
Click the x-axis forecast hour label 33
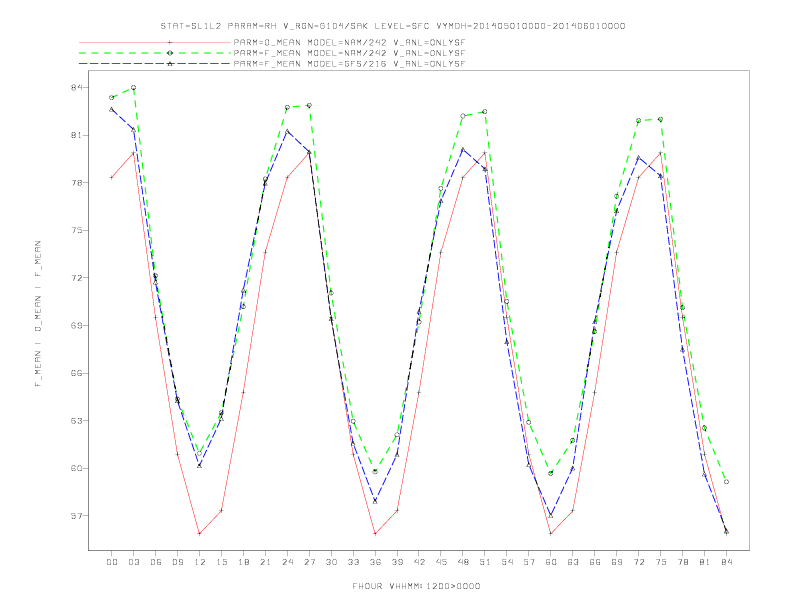pos(353,562)
